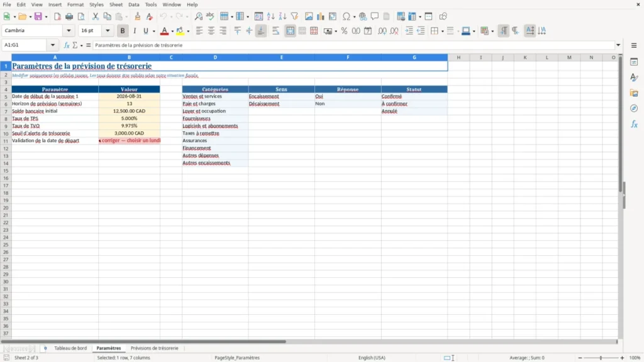Switch to Prévisions de trésorerie sheet

click(x=155, y=348)
